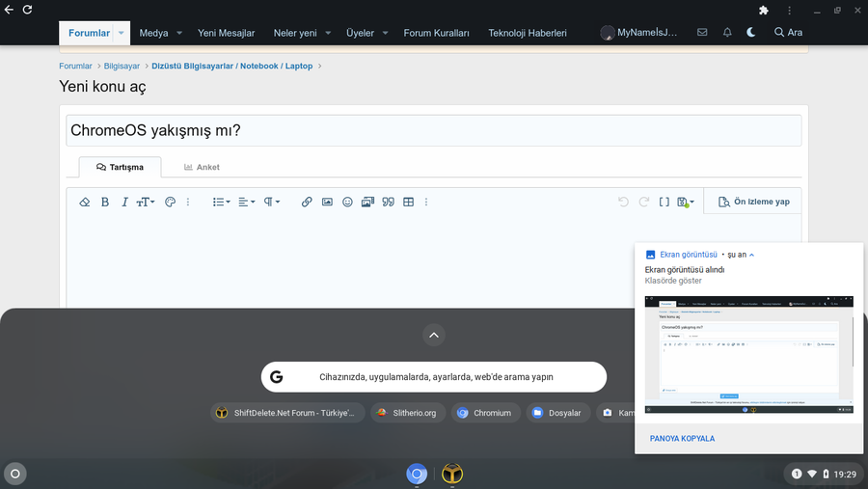Open Forum Kuralları page
Viewport: 868px width, 489px height.
(436, 33)
